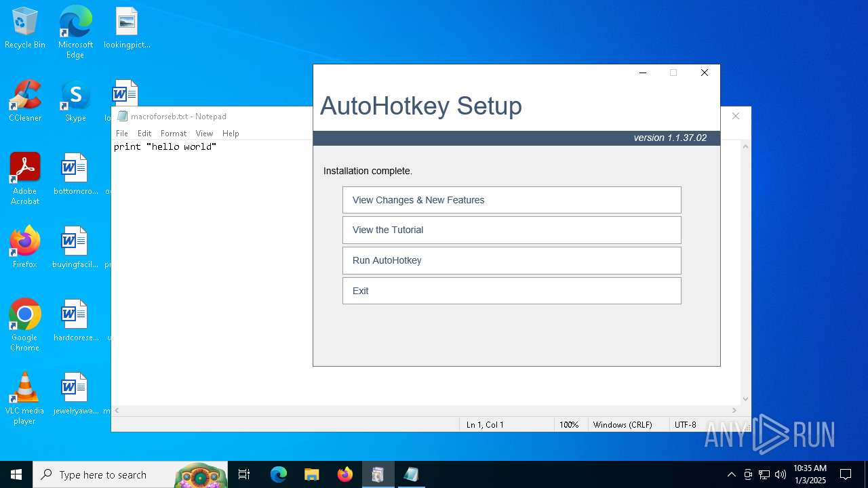Open Firefox from the taskbar
Viewport: 868px width, 488px height.
tap(344, 474)
